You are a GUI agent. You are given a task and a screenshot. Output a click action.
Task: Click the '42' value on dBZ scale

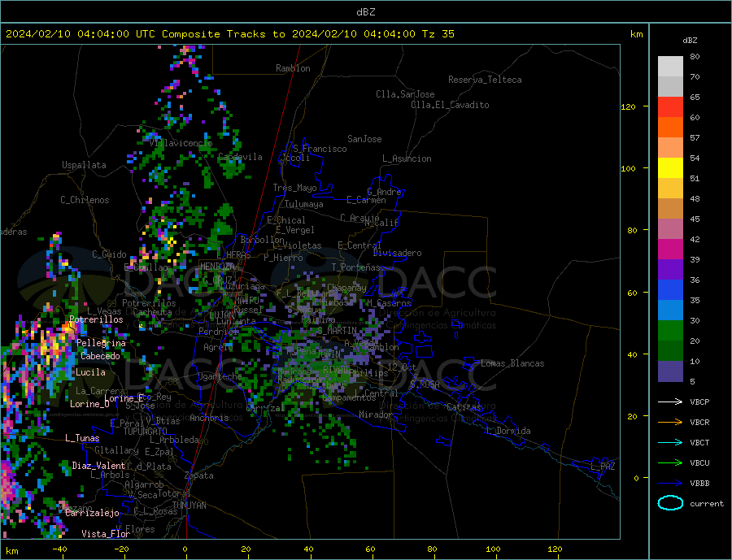(x=695, y=240)
